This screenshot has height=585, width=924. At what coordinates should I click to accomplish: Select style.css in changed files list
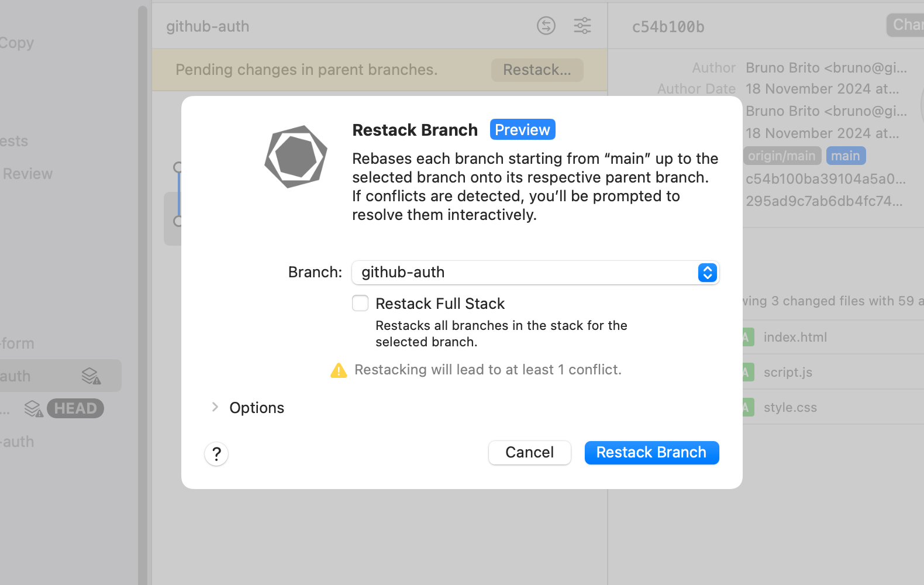790,407
